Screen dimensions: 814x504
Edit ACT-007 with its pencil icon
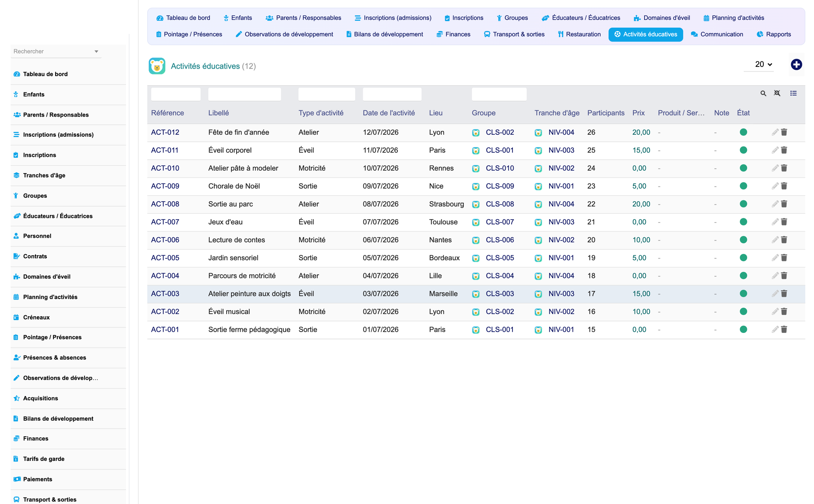(x=775, y=222)
